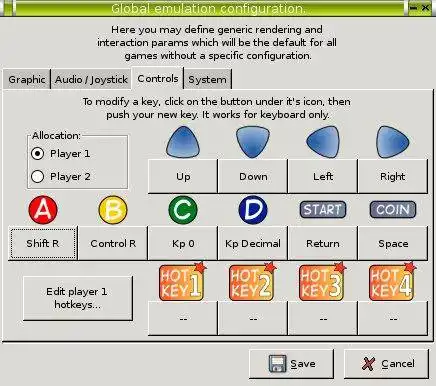This screenshot has width=436, height=386.
Task: Change the Space key binding for Coin
Action: (x=393, y=243)
